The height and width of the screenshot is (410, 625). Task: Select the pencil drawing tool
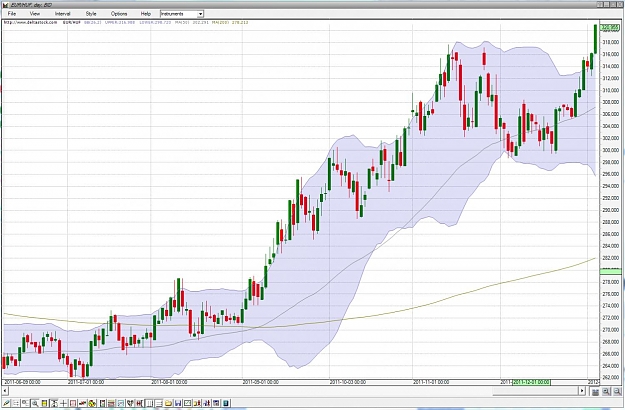6,403
